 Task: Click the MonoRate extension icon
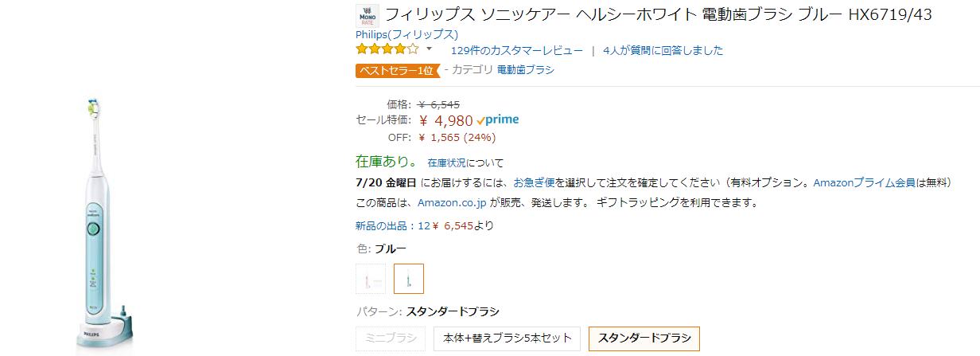pyautogui.click(x=367, y=16)
